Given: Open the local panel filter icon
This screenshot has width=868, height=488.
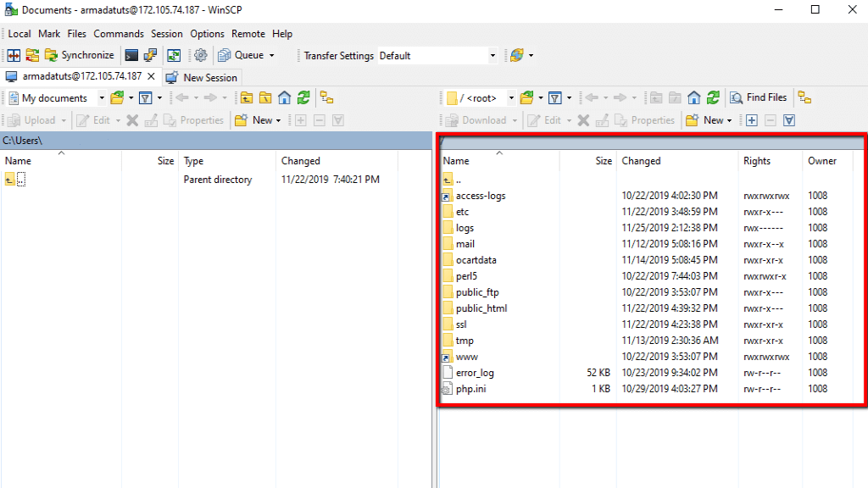Looking at the screenshot, I should tap(145, 98).
